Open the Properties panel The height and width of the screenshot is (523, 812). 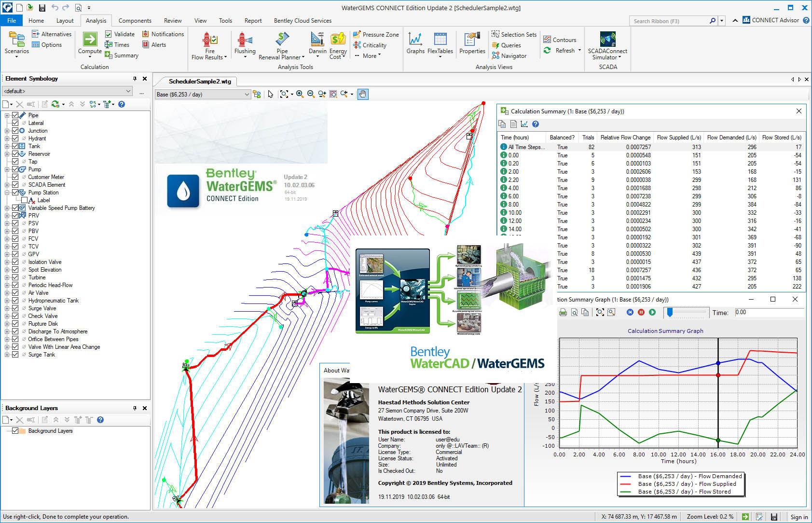pyautogui.click(x=472, y=43)
